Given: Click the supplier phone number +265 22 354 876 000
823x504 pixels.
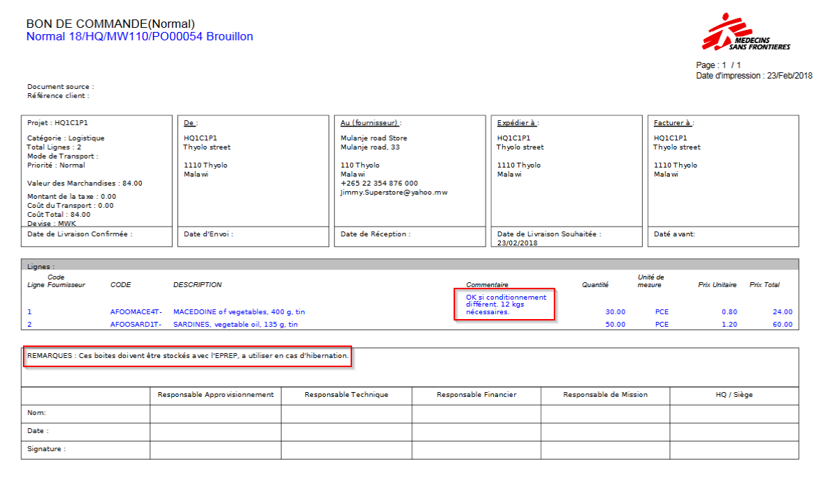Looking at the screenshot, I should pos(379,183).
